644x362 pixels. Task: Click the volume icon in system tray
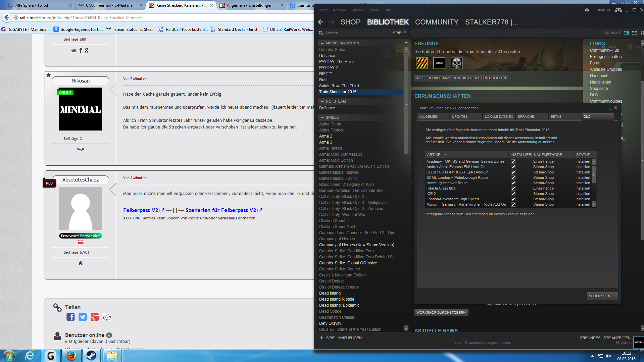coord(609,356)
